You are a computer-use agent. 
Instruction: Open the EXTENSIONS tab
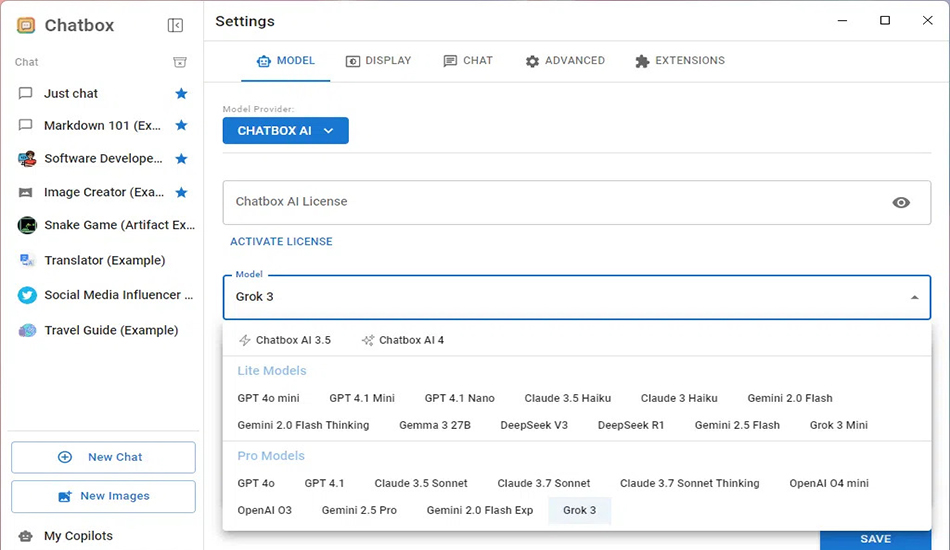(680, 61)
